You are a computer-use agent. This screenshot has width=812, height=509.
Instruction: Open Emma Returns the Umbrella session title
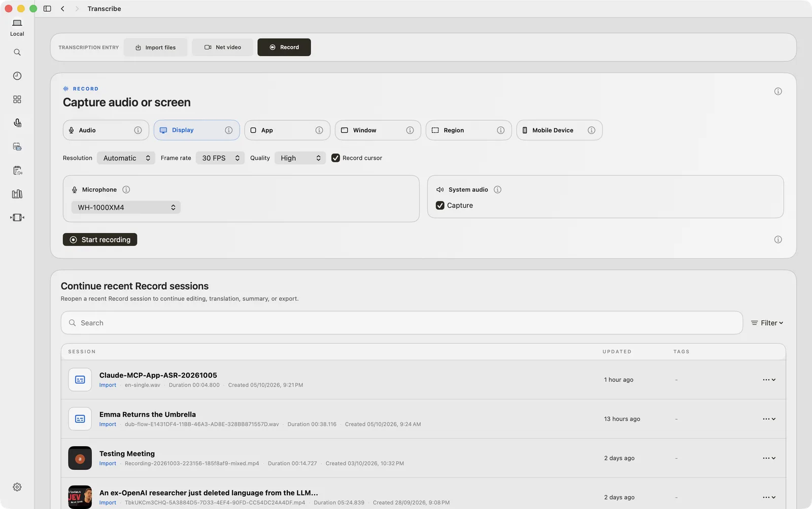pos(148,415)
